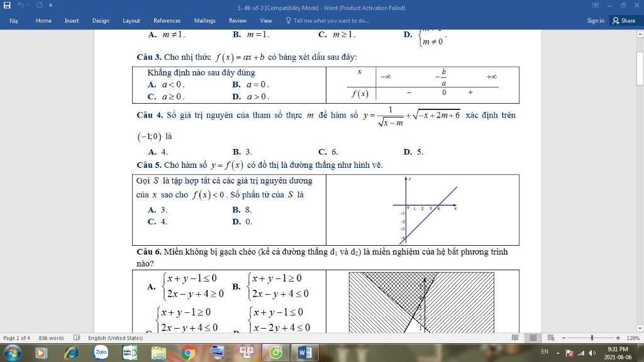Click the zoom slider handle
The height and width of the screenshot is (362, 644).
[592, 337]
